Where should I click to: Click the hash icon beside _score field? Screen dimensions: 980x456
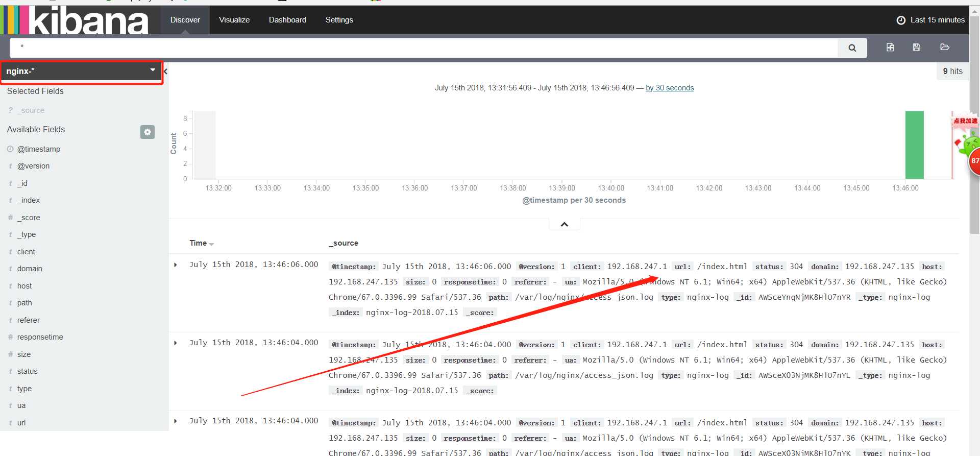coord(10,218)
